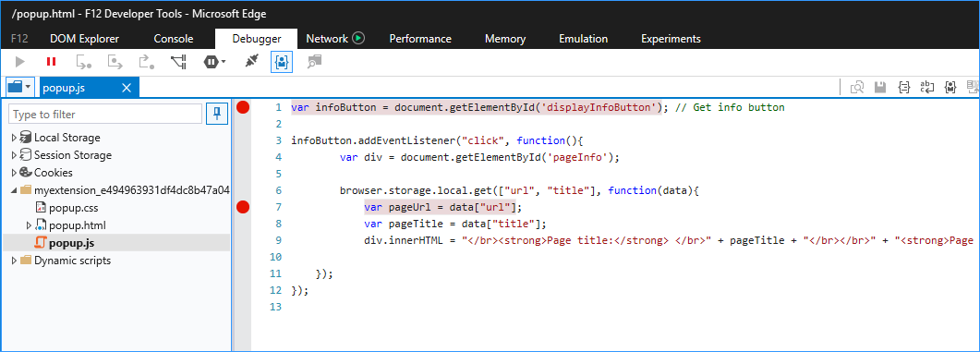Click 'pageInfo' string on line 4
The image size is (980, 352).
click(577, 158)
